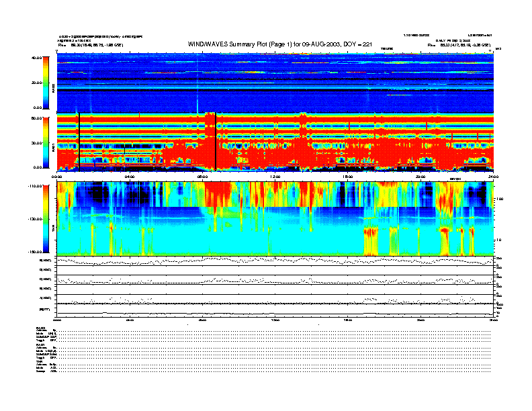Click the rotated RAD2 axis label beside top spectrogram

point(53,89)
